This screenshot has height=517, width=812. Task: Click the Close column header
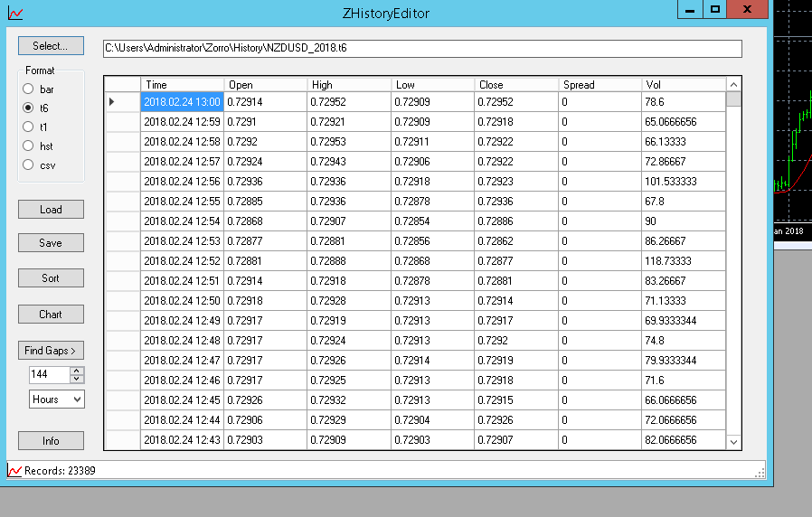(x=516, y=84)
